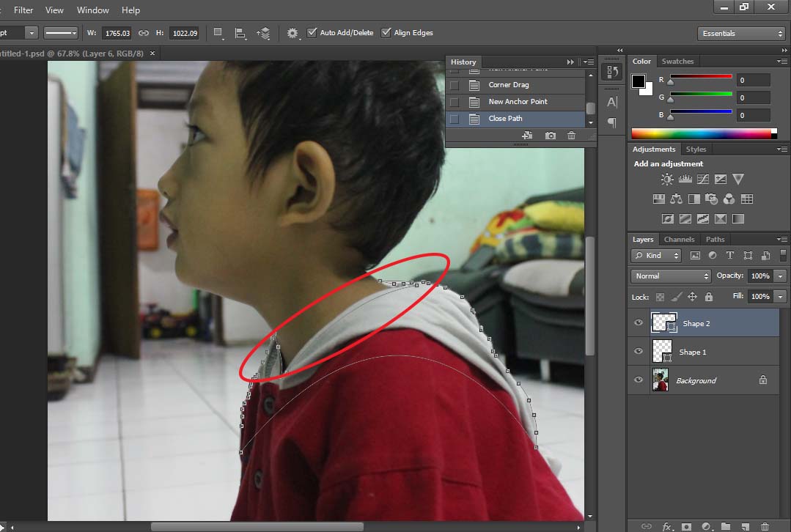Uncheck Align Edges in the options bar

[x=387, y=32]
